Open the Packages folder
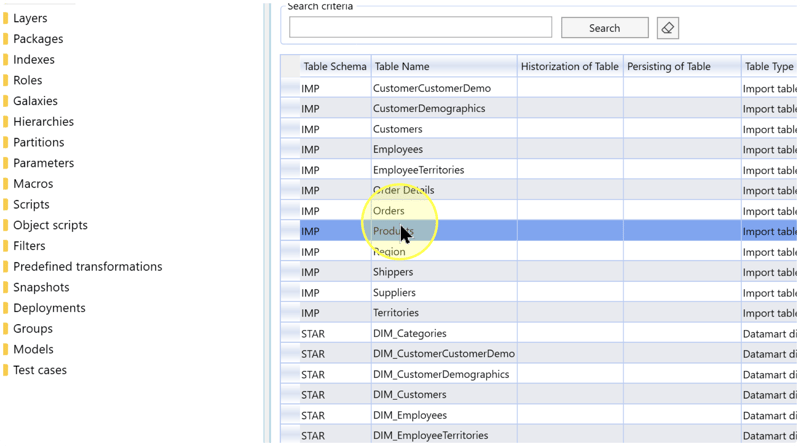This screenshot has height=446, width=800. 38,39
